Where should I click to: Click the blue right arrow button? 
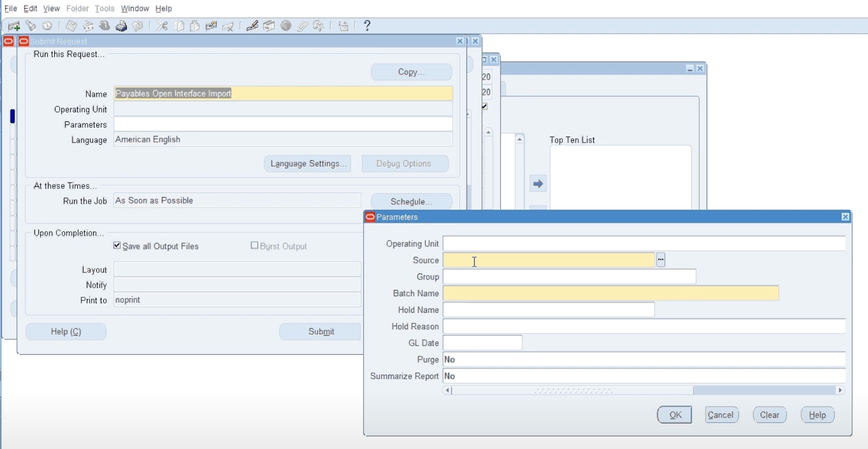[538, 184]
